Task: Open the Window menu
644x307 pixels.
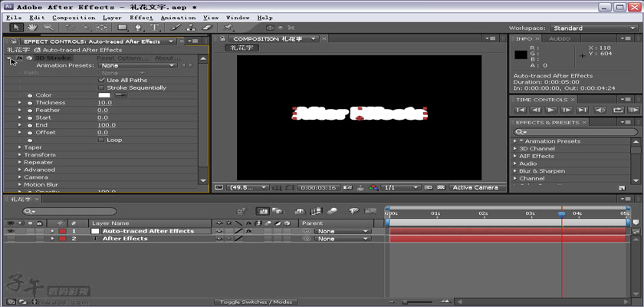Action: click(238, 18)
